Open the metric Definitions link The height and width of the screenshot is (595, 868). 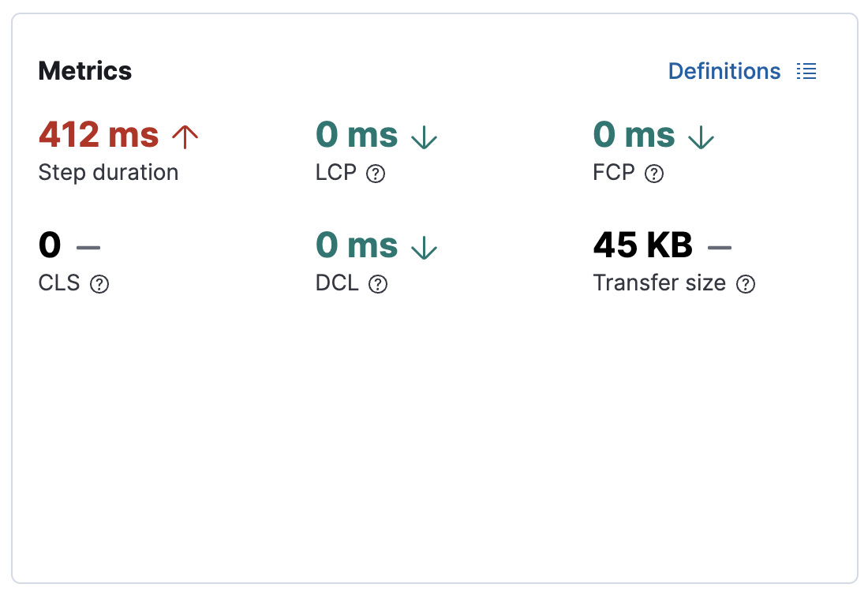click(724, 71)
